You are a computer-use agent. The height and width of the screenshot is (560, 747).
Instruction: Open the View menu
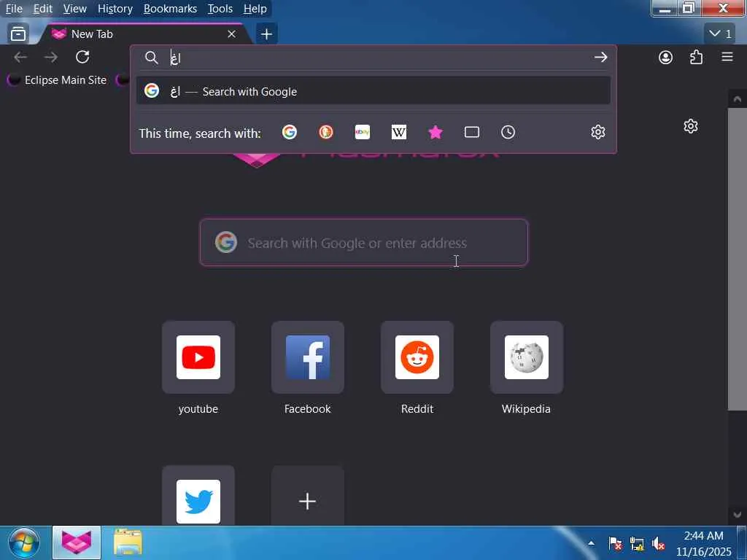(x=75, y=9)
